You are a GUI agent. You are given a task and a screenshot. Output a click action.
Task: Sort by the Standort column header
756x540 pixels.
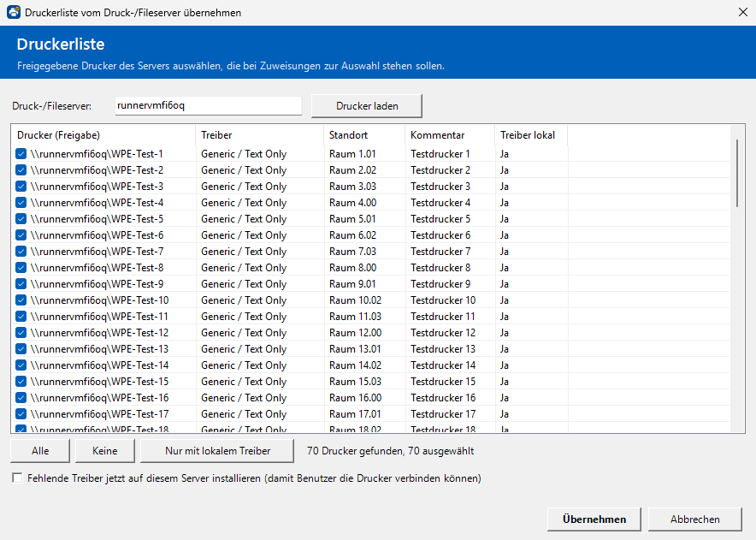(x=364, y=135)
